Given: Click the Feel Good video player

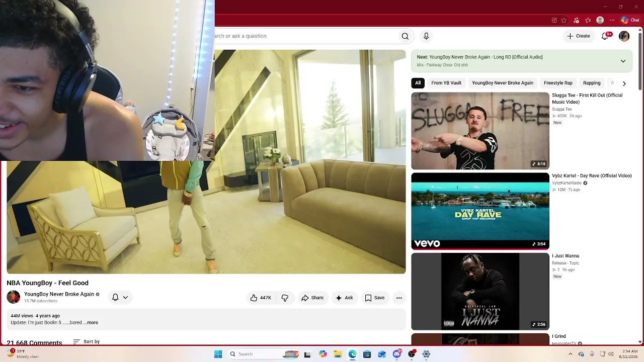Looking at the screenshot, I should 206,162.
